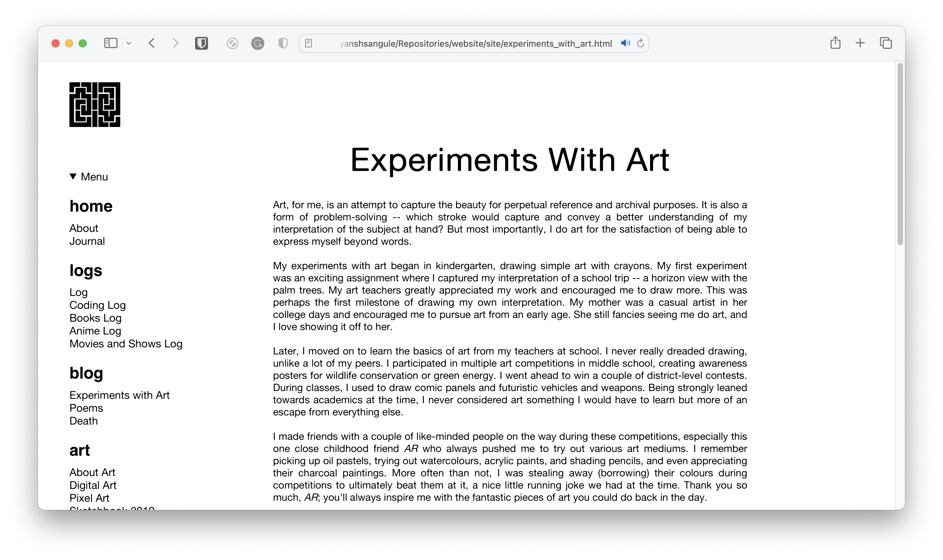Screen dimensions: 943x560
Task: Close the window with red button
Action: pos(56,43)
